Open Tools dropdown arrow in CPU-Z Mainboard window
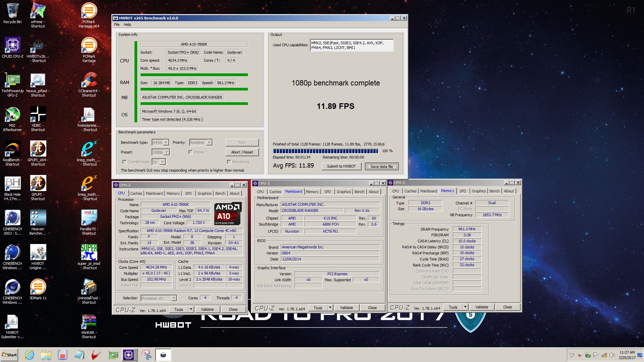This screenshot has height=362, width=644. click(x=330, y=308)
